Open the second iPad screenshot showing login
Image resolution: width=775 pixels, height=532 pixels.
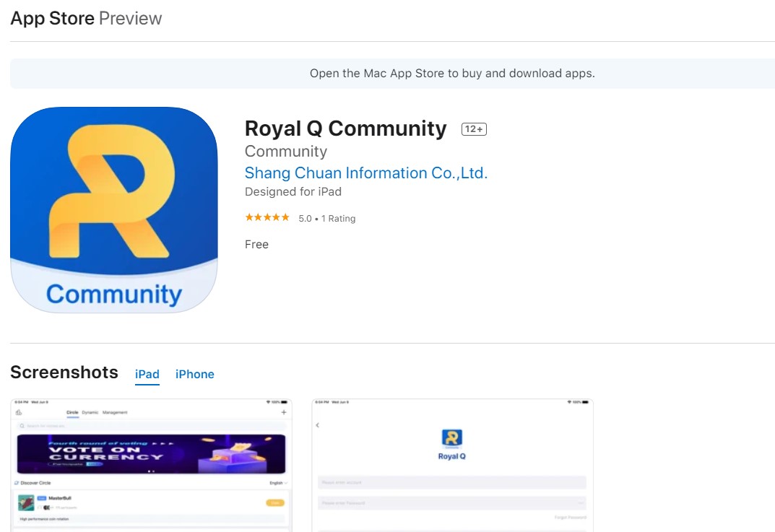click(452, 466)
